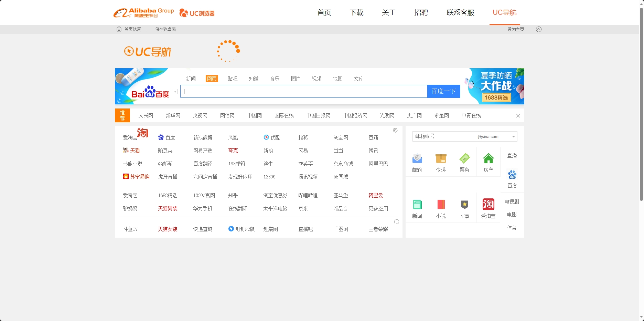This screenshot has width=644, height=321.
Task: Open the 电视剧 link in the right panel
Action: click(x=512, y=201)
